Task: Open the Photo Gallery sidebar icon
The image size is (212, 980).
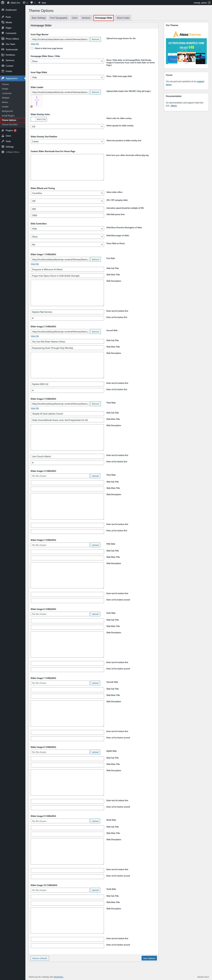Action: coord(3,39)
